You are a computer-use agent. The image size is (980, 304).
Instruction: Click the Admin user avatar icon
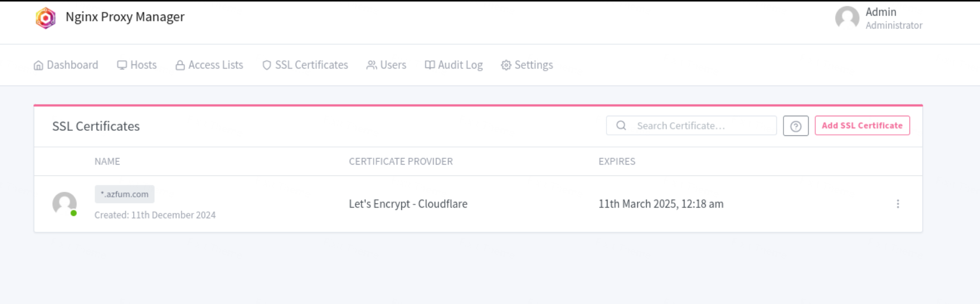point(847,18)
